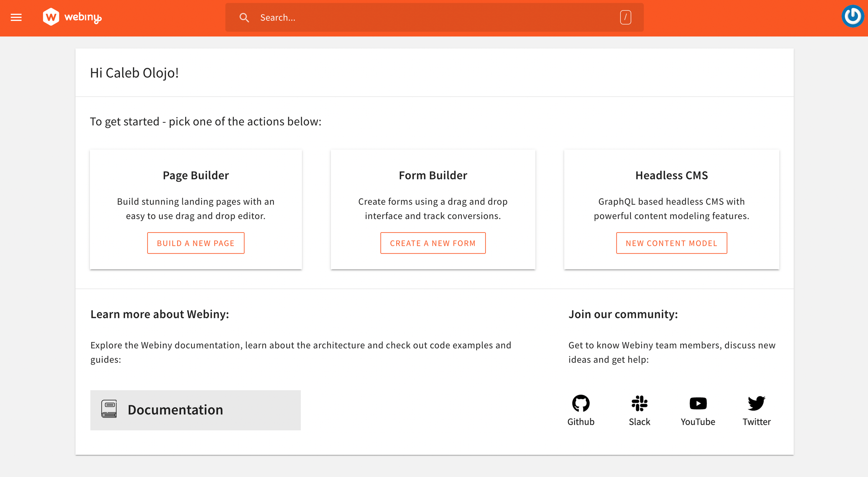
Task: Click the Github label text
Action: pyautogui.click(x=581, y=422)
